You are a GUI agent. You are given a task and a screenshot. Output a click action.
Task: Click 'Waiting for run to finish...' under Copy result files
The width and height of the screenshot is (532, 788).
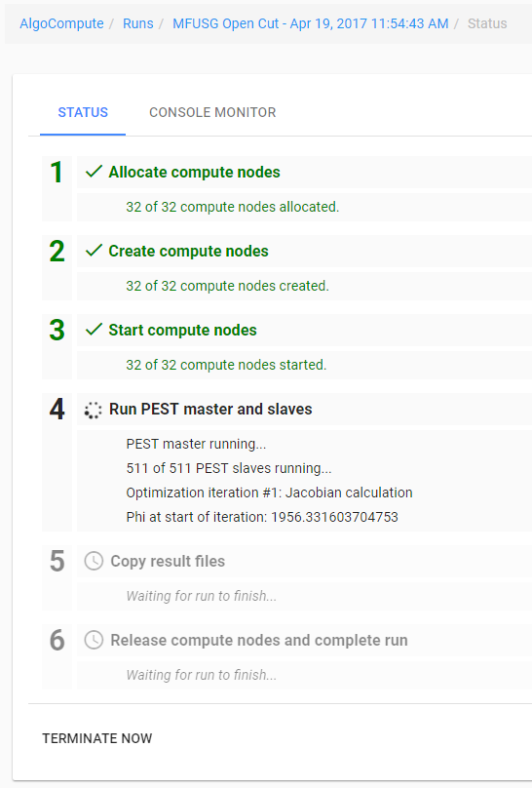click(201, 596)
